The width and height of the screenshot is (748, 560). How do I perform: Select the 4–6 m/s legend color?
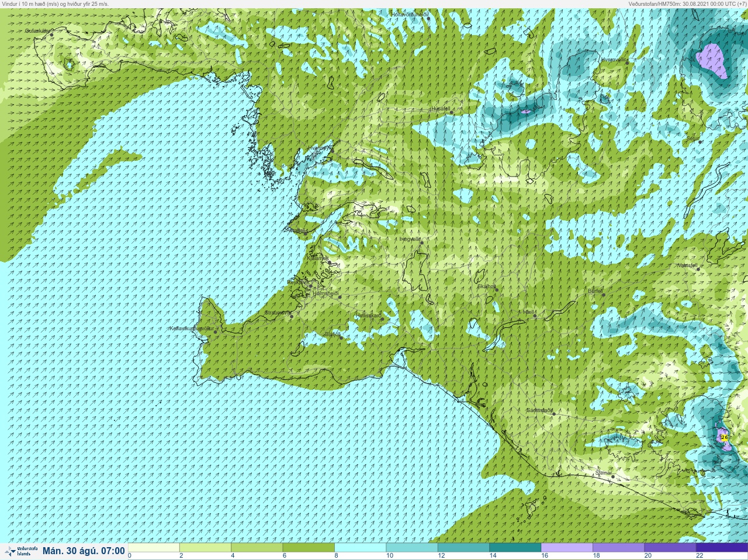(257, 548)
